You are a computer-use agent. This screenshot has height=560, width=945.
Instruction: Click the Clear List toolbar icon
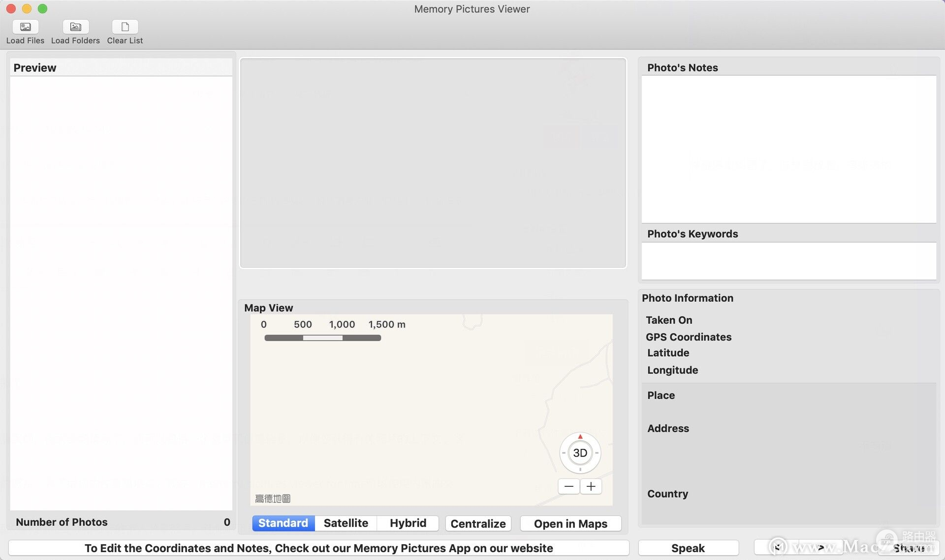pyautogui.click(x=125, y=27)
